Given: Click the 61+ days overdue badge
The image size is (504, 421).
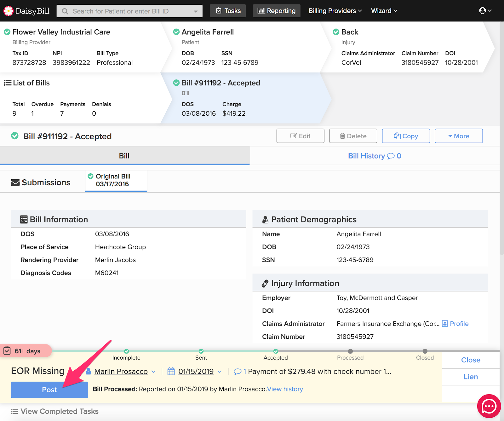Looking at the screenshot, I should 26,351.
